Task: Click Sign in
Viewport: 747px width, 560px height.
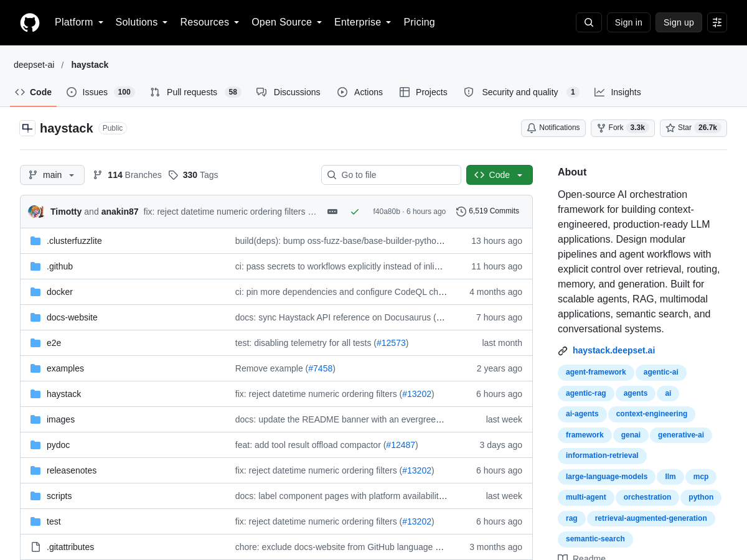Action: click(x=628, y=22)
